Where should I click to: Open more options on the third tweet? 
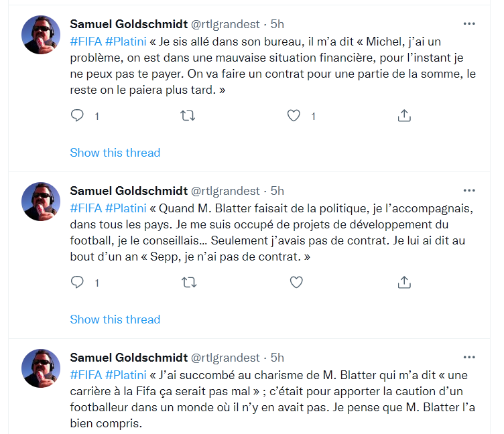tap(469, 357)
